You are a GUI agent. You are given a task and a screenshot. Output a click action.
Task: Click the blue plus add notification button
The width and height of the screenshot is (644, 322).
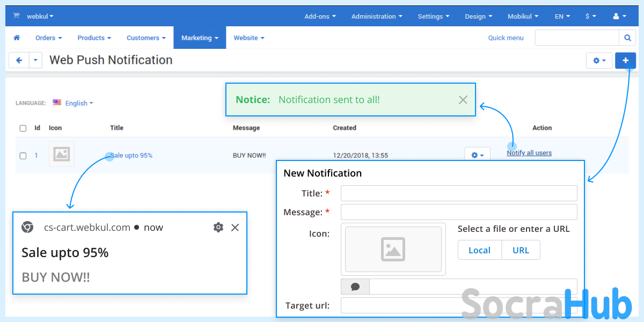(625, 61)
